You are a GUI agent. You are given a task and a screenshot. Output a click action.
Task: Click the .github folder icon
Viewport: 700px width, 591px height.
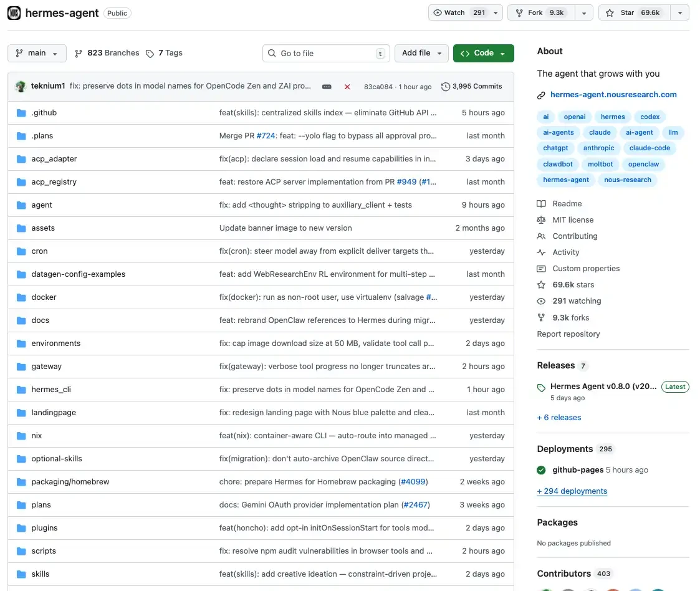point(21,113)
